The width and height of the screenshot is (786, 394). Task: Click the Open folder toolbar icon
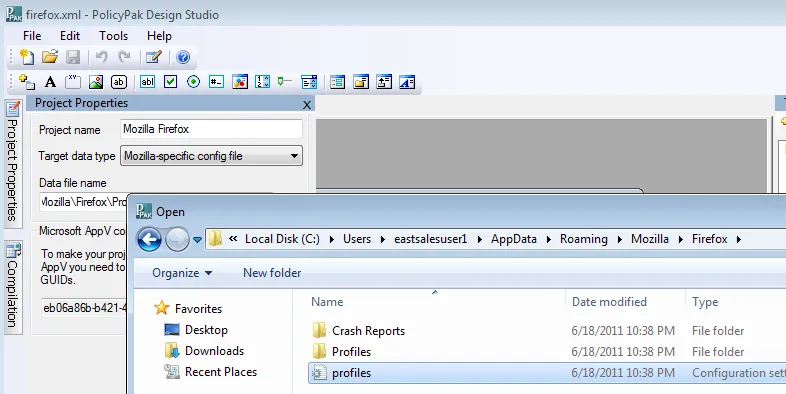50,57
